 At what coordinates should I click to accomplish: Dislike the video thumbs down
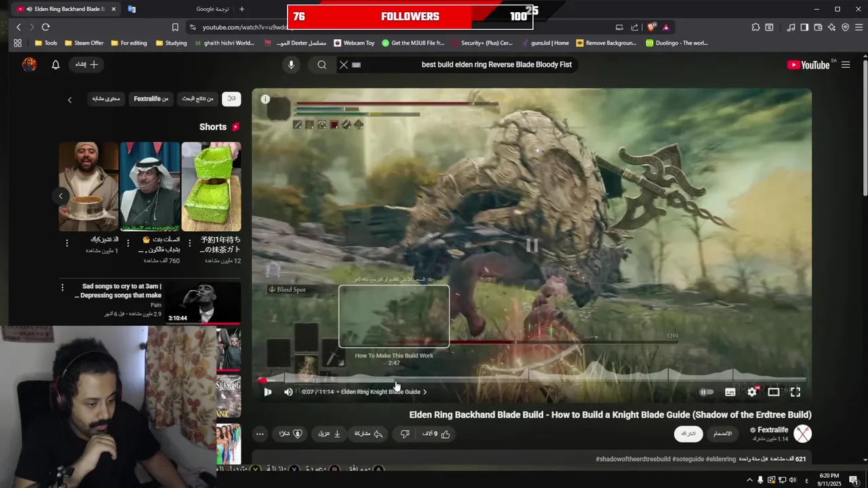[x=405, y=434]
